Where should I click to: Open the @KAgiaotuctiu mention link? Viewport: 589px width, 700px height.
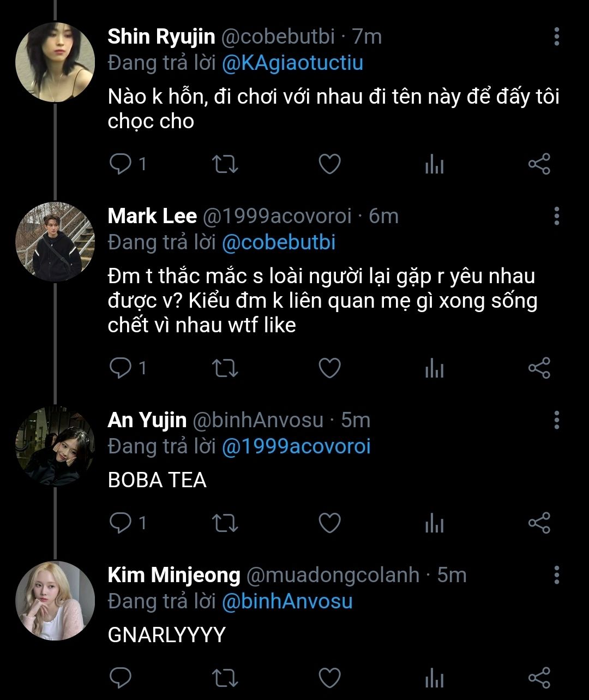(292, 63)
